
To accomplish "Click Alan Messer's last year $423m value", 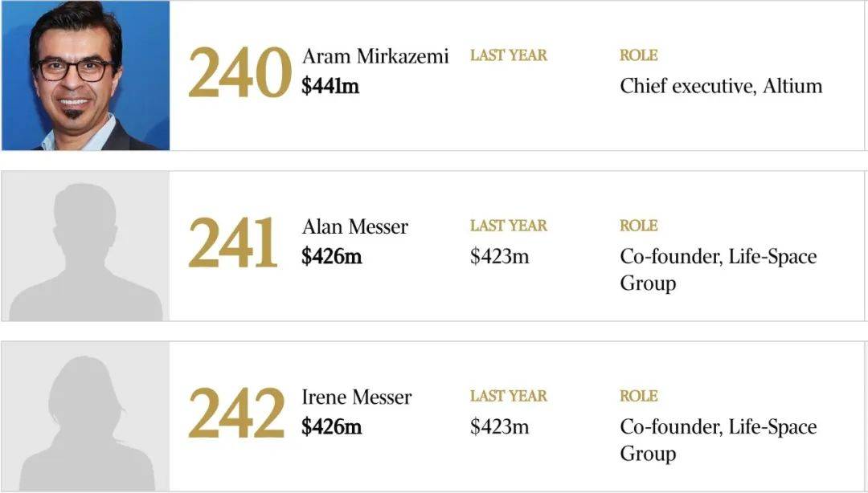I will click(x=499, y=256).
